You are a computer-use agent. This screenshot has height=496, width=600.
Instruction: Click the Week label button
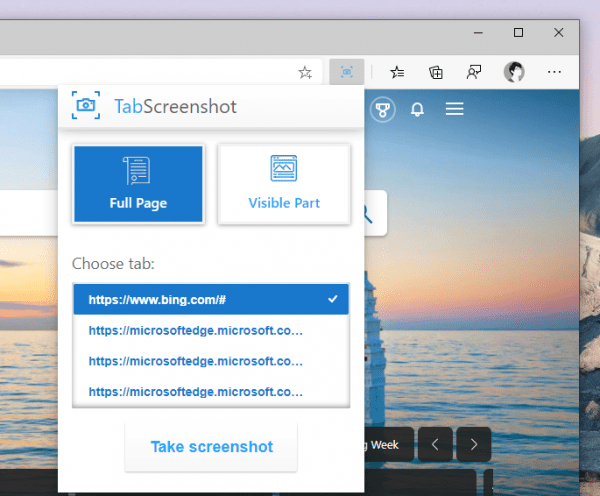coord(388,444)
